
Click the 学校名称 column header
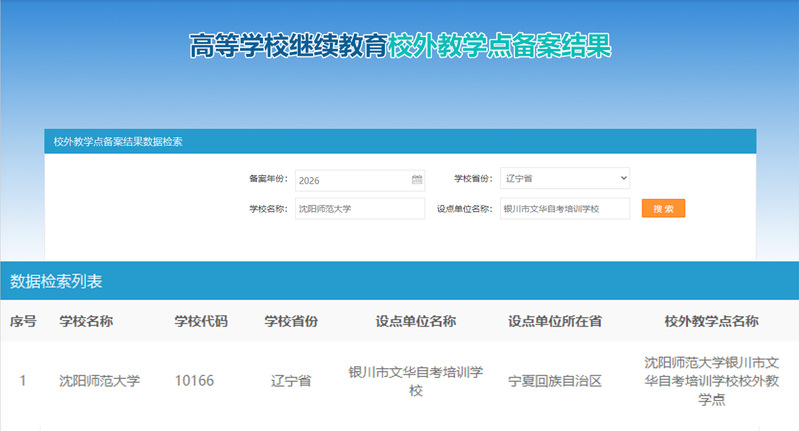tap(86, 321)
